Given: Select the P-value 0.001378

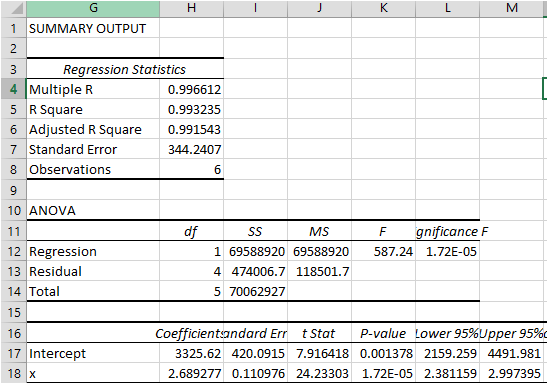Looking at the screenshot, I should (x=383, y=353).
